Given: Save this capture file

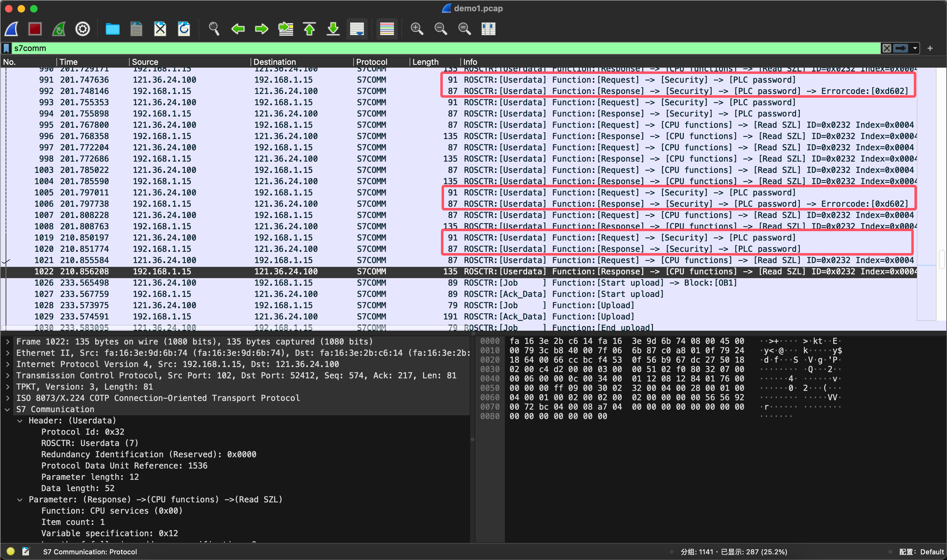Looking at the screenshot, I should (x=136, y=29).
